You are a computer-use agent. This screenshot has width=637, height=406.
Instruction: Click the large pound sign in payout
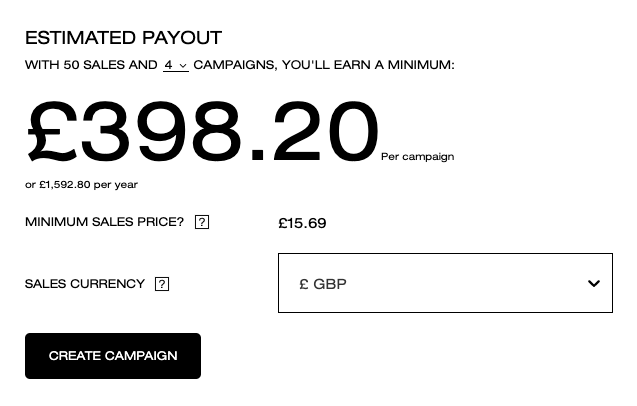point(52,132)
